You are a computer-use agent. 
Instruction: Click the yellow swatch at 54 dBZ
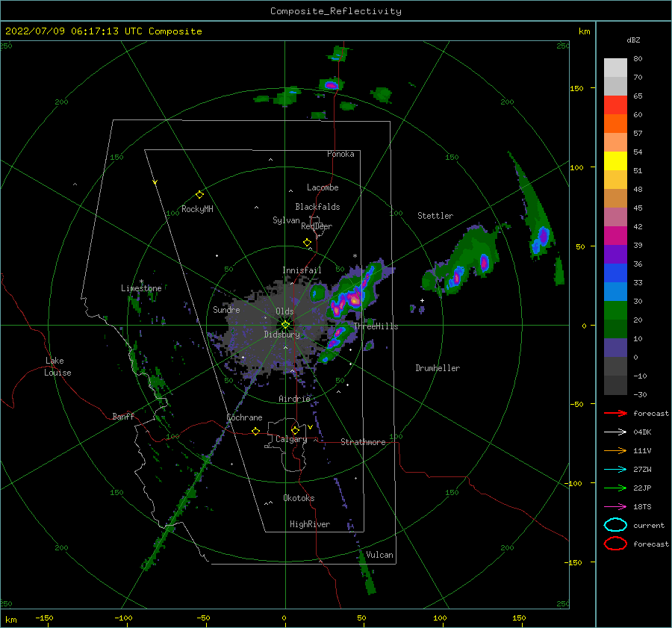615,161
